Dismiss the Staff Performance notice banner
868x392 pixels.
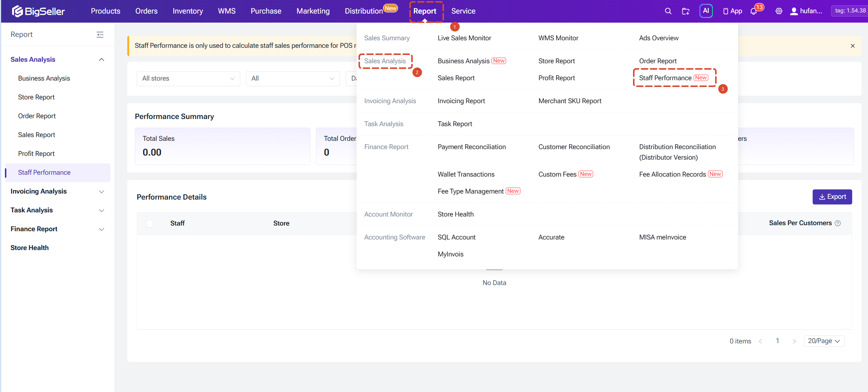click(x=853, y=46)
